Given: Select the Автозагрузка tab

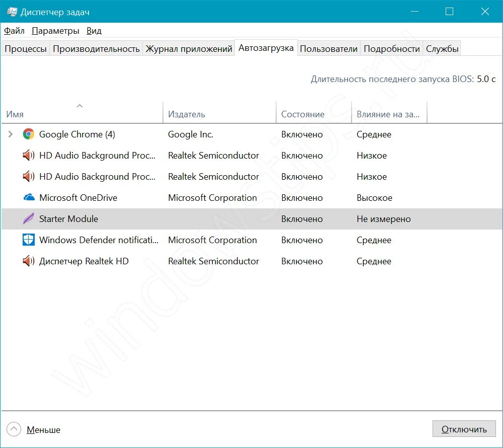Looking at the screenshot, I should [266, 48].
